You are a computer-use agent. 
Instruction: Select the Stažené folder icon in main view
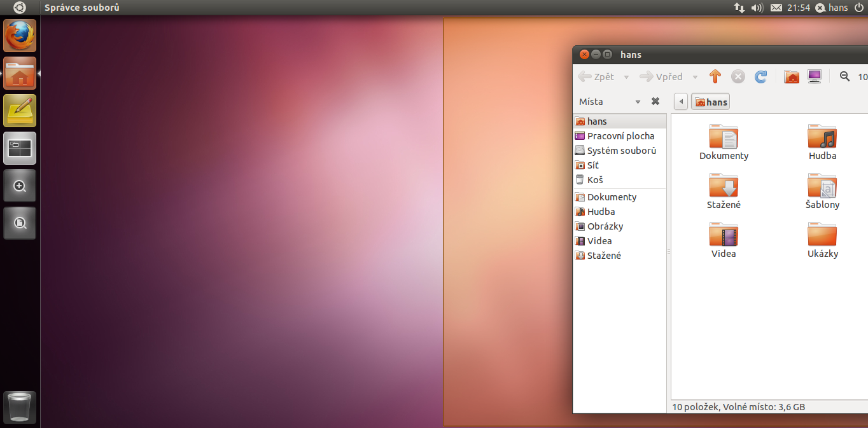[724, 185]
